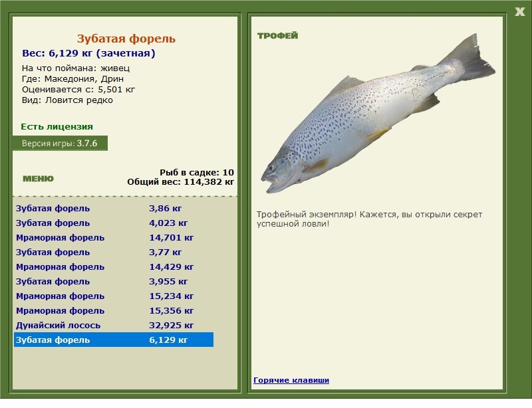Viewport: 532px width, 408px height.
Task: Open the МЕНЮ menu
Action: pyautogui.click(x=38, y=179)
